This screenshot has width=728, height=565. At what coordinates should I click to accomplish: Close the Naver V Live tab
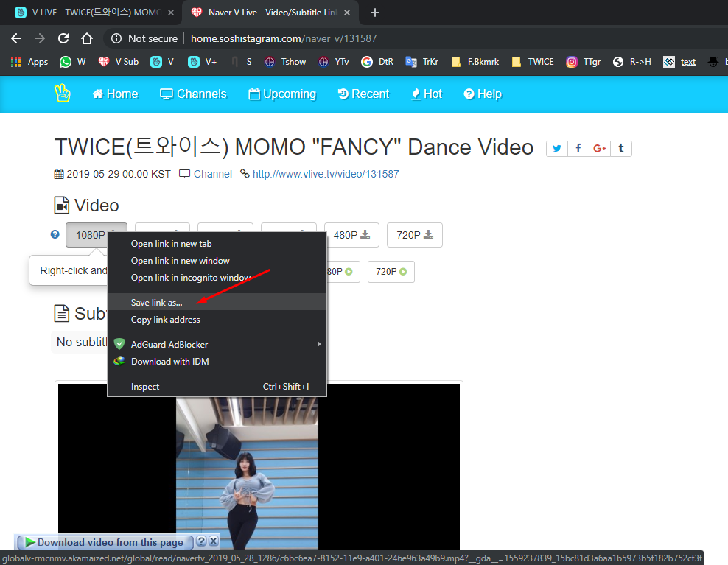pos(347,13)
